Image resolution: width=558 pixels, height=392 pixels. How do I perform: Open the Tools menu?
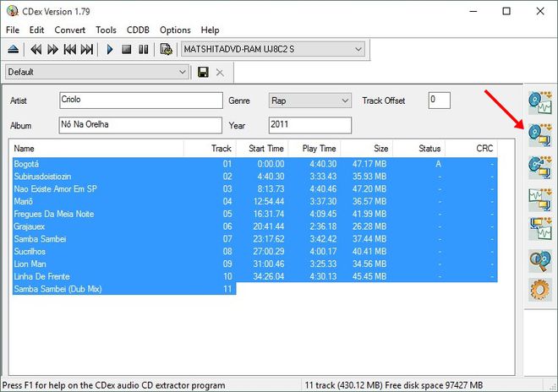tap(106, 30)
